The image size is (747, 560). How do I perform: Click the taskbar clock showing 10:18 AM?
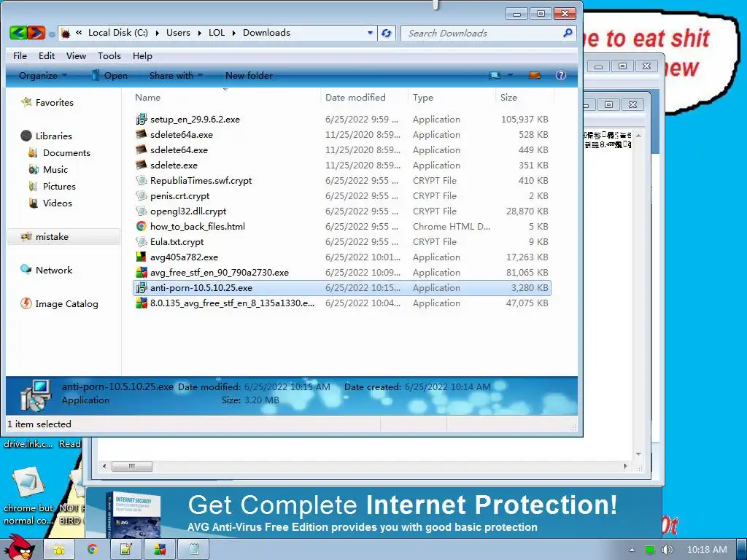pos(707,550)
